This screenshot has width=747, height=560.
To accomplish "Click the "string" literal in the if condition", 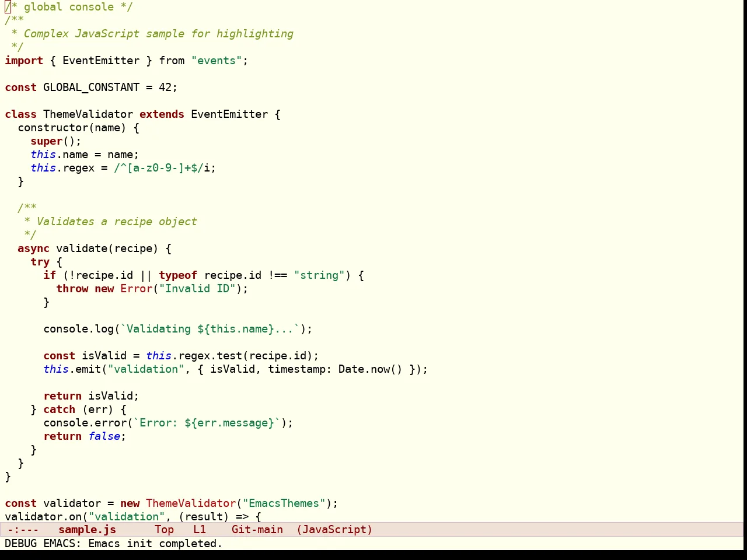I will click(x=319, y=275).
